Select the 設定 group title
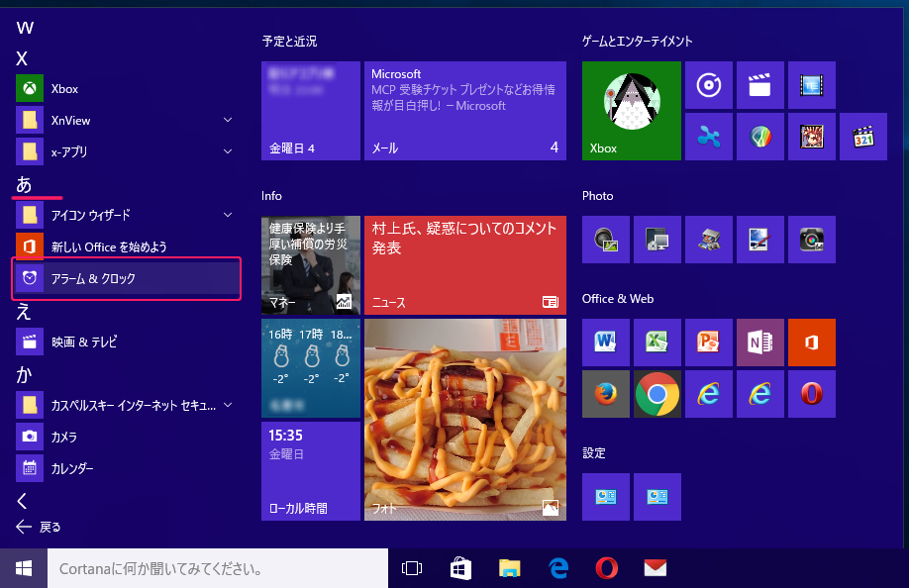 pos(594,453)
